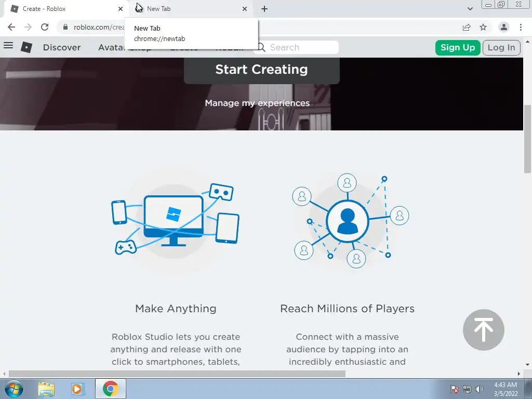The height and width of the screenshot is (399, 532).
Task: Switch to the New Tab tab
Action: pyautogui.click(x=190, y=9)
